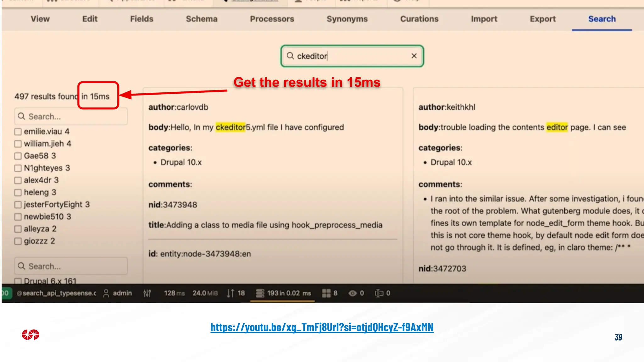Toggle the Gae58 author filter

[x=18, y=156]
